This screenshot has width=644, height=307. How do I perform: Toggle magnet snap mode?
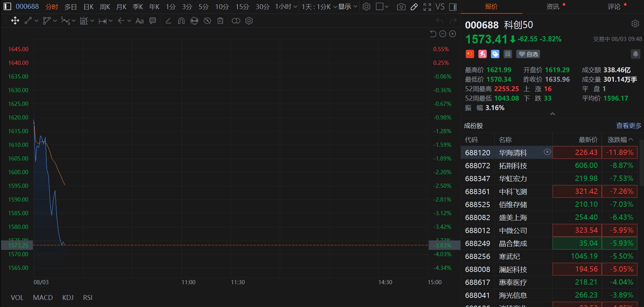pyautogui.click(x=181, y=21)
